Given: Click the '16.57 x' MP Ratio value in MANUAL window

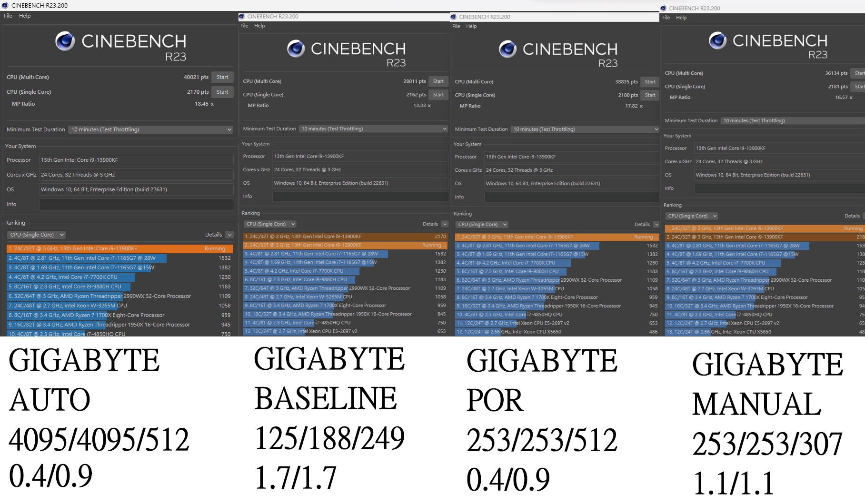Looking at the screenshot, I should 844,97.
